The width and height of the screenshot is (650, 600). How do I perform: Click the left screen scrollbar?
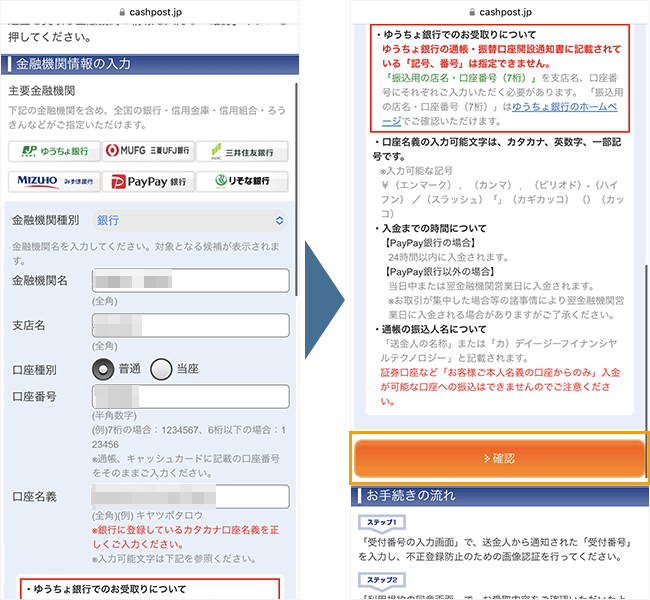pyautogui.click(x=296, y=189)
